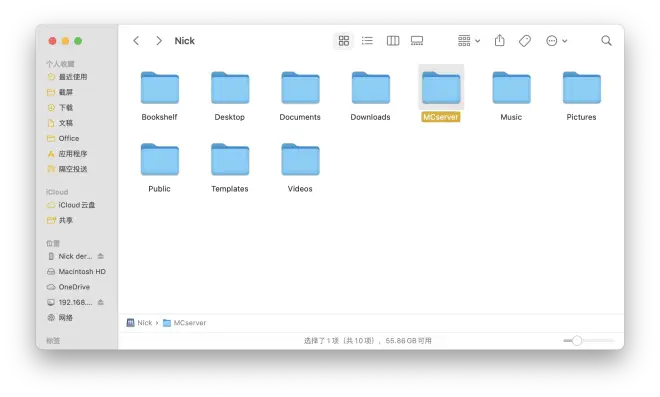Viewport: 660px width, 397px height.
Task: Switch to column view
Action: [393, 41]
